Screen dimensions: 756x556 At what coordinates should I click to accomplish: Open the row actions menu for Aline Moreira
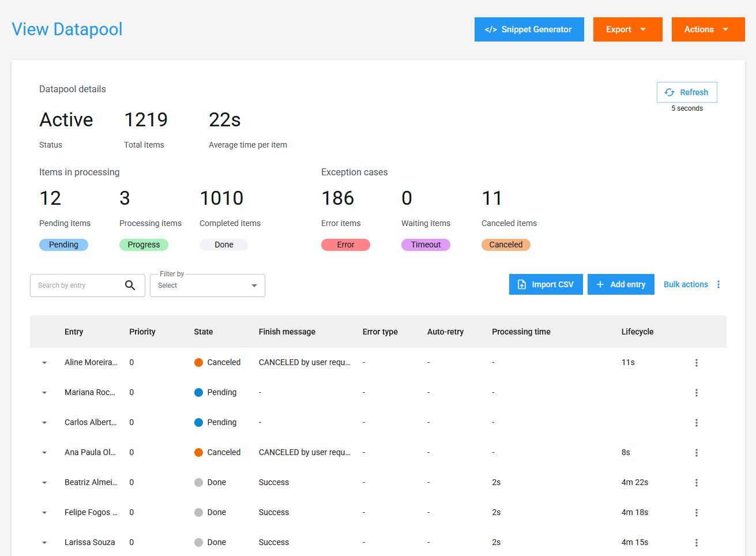pos(696,362)
